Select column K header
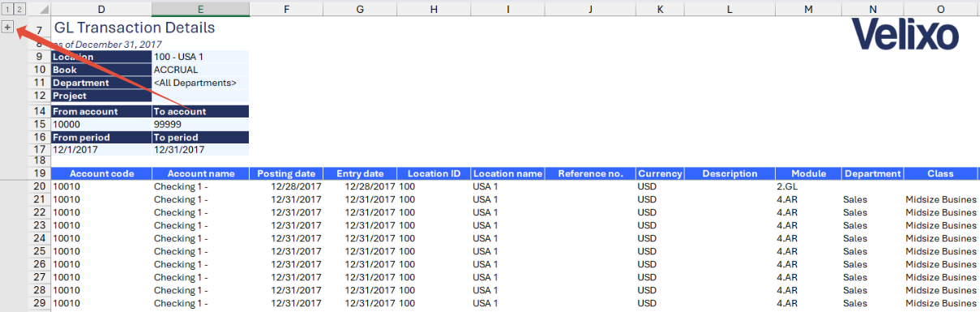Screen dimensions: 980x312 (x=660, y=8)
